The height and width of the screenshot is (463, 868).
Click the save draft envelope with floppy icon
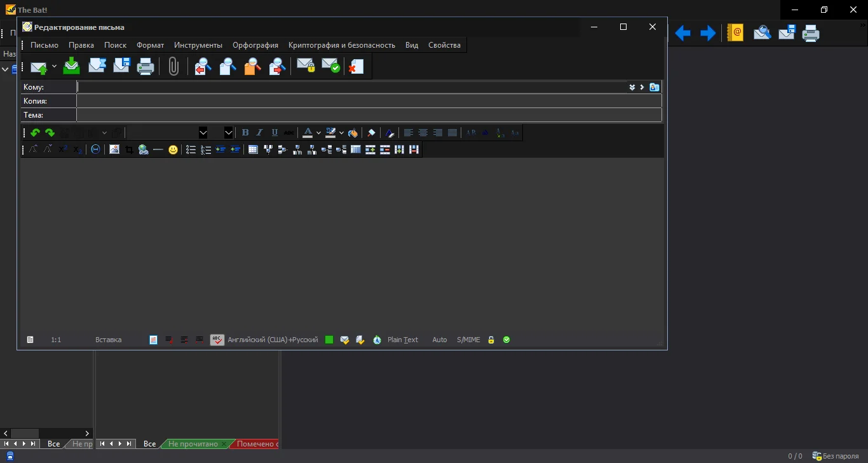point(121,66)
